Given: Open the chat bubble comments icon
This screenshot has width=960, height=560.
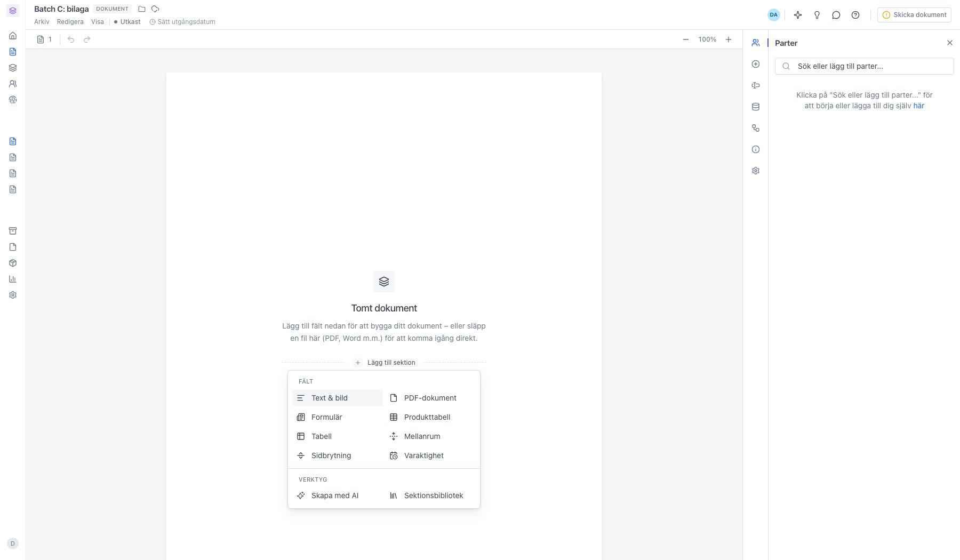Looking at the screenshot, I should pos(836,15).
